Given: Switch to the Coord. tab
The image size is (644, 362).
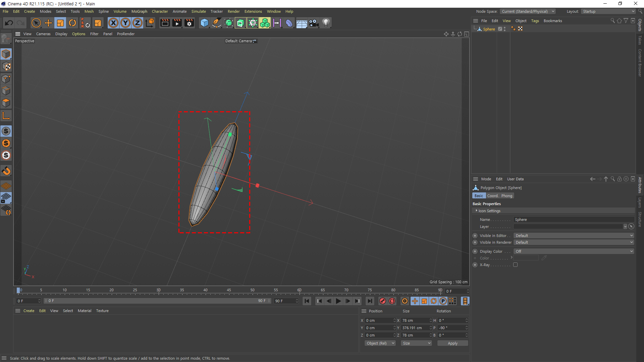Looking at the screenshot, I should [492, 196].
